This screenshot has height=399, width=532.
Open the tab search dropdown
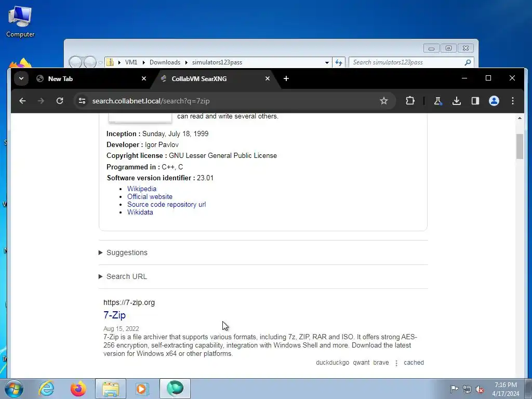(x=21, y=79)
